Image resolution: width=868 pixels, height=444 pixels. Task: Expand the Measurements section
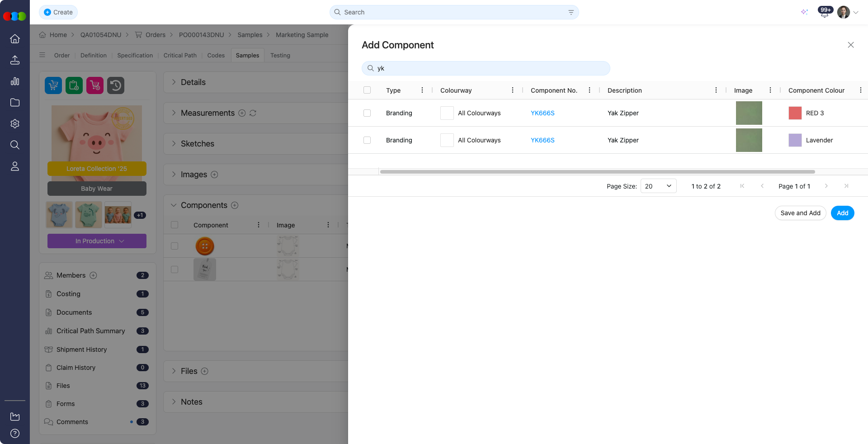(173, 113)
